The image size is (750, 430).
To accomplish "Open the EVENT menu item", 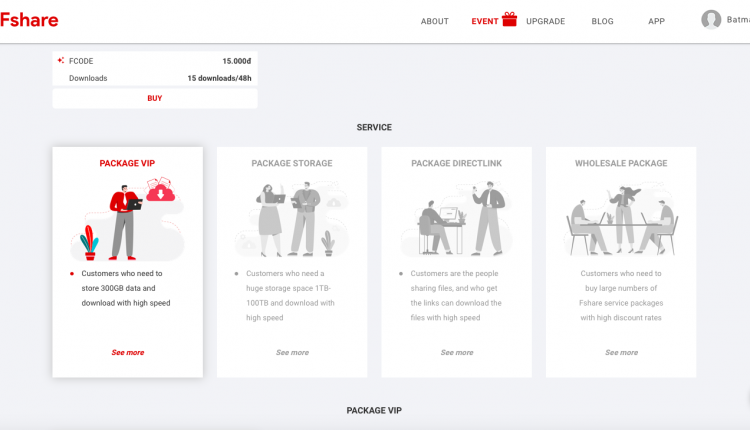I will click(x=485, y=21).
